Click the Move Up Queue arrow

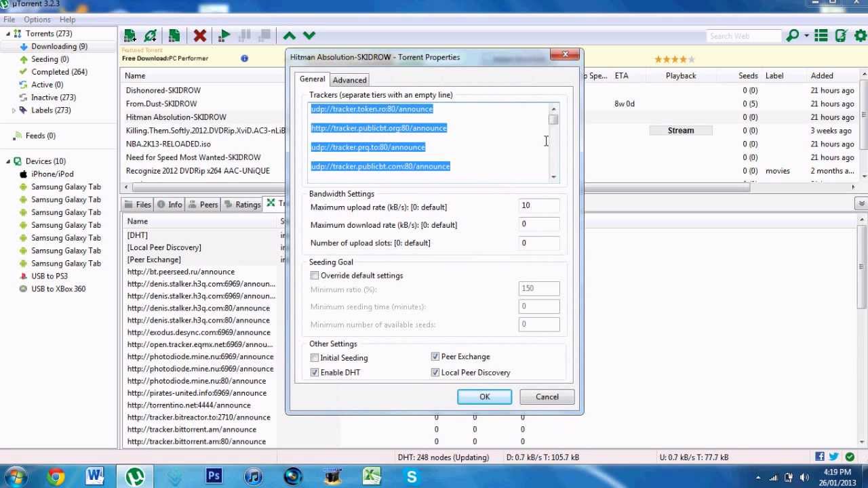290,36
